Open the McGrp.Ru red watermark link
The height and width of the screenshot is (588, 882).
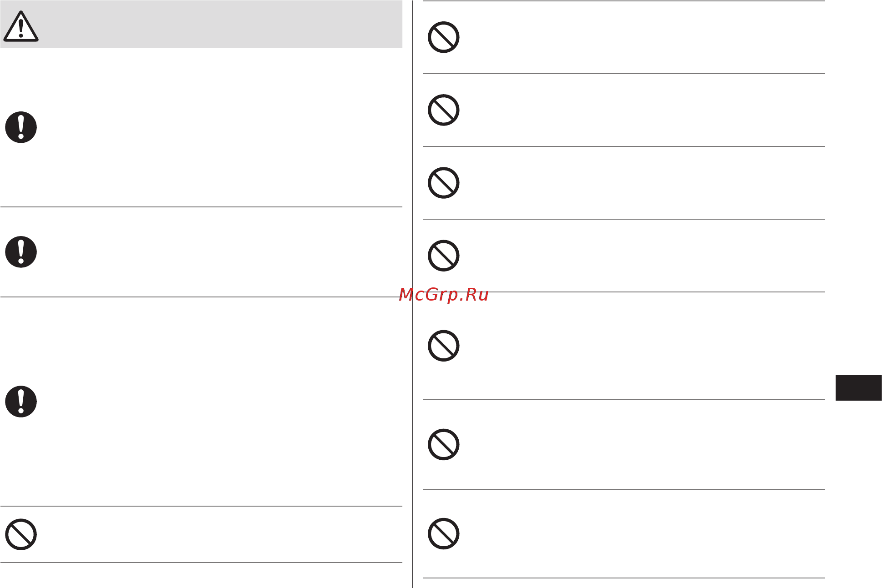[444, 295]
